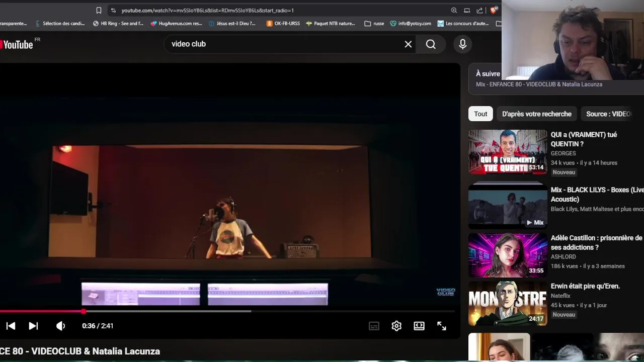Select the 'D'après votre recherche' chip
644x362 pixels.
point(537,114)
